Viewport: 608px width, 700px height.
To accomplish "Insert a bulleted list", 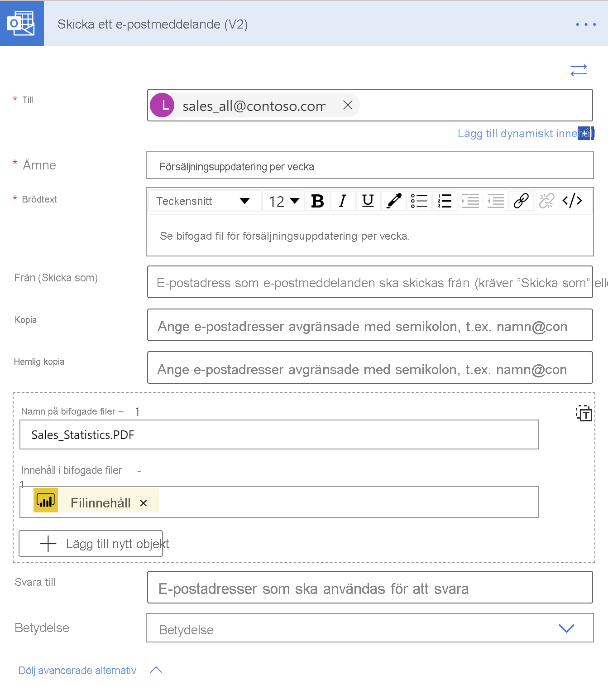I will [x=419, y=201].
